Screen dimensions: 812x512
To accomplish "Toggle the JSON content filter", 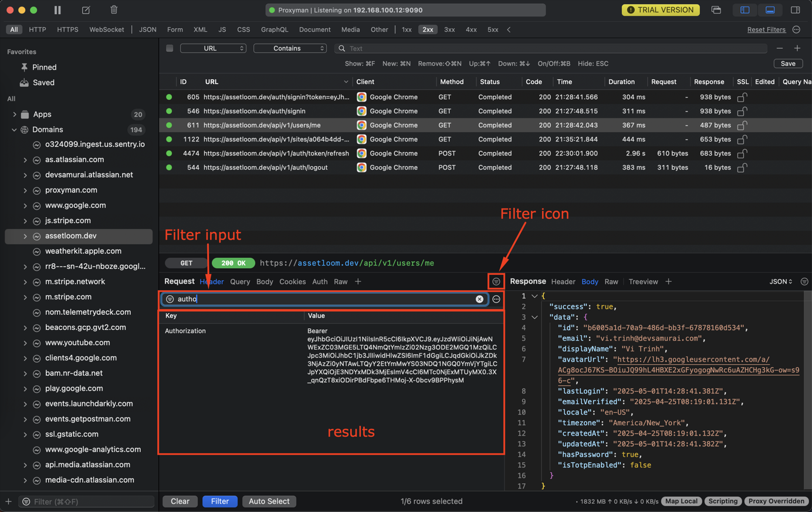I will [147, 29].
